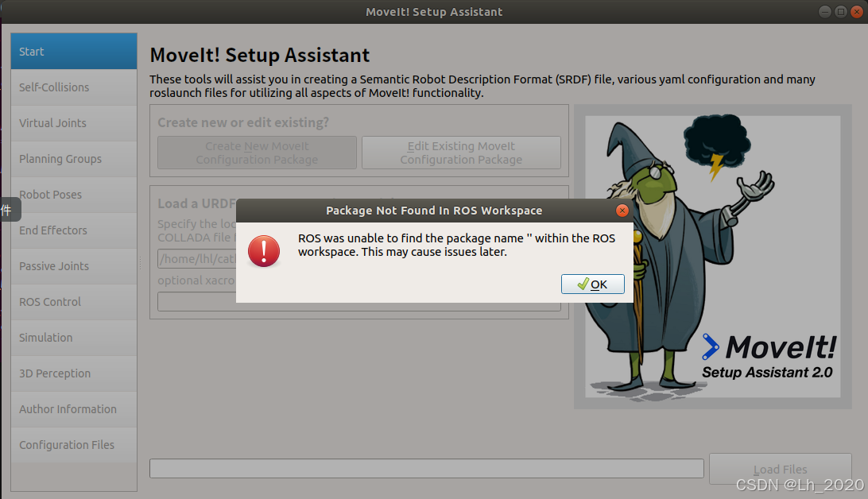The width and height of the screenshot is (868, 499).
Task: Click OK in the Package Not Found dialog
Action: point(592,284)
